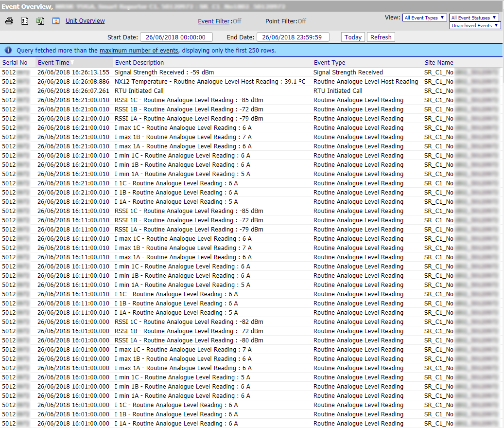
Task: Click the printer icon to print events
Action: 9,21
